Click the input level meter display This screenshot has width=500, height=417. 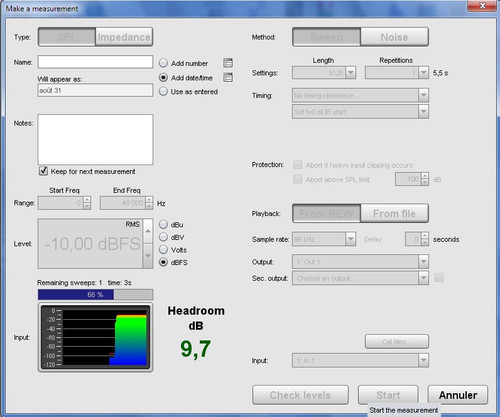tap(95, 337)
